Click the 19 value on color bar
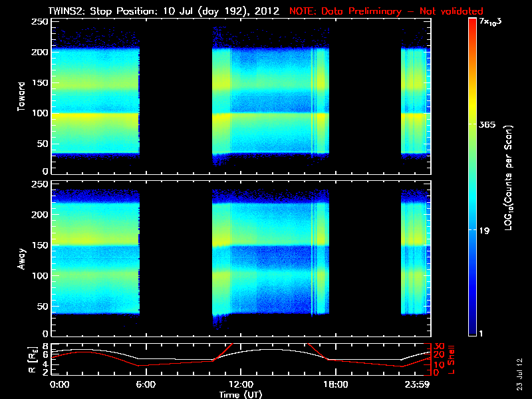 (484, 230)
